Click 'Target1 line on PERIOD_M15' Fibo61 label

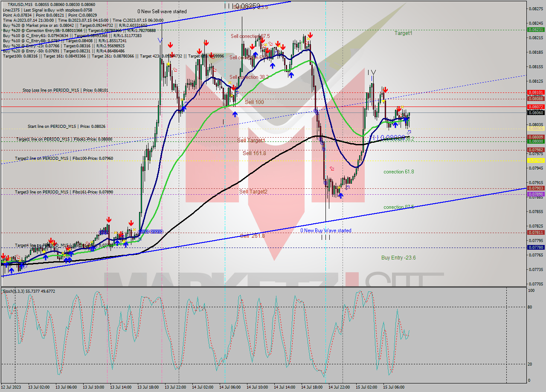click(64, 139)
